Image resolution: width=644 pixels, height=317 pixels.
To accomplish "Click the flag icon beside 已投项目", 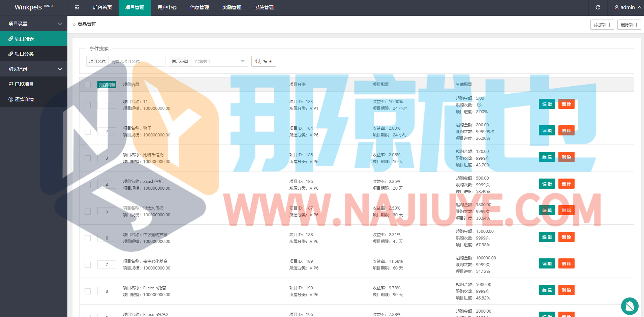I will pyautogui.click(x=11, y=84).
